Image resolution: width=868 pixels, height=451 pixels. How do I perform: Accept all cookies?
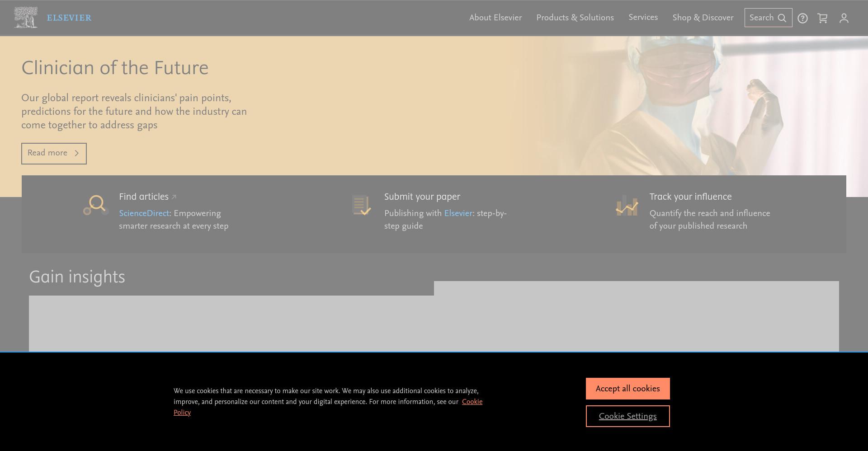[627, 389]
